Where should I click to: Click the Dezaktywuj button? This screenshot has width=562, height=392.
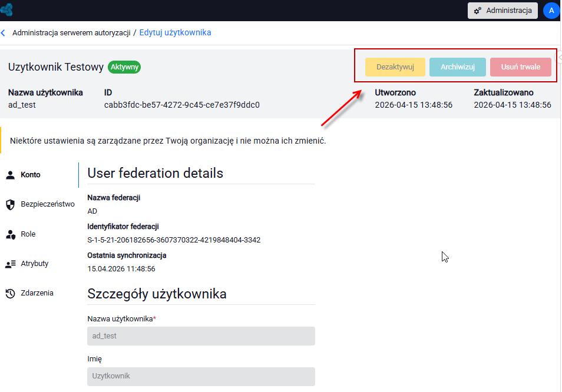pyautogui.click(x=395, y=67)
